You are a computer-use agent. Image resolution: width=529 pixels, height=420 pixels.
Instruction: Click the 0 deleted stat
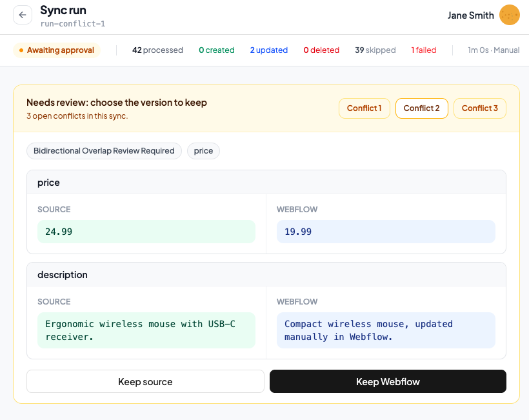click(x=321, y=50)
